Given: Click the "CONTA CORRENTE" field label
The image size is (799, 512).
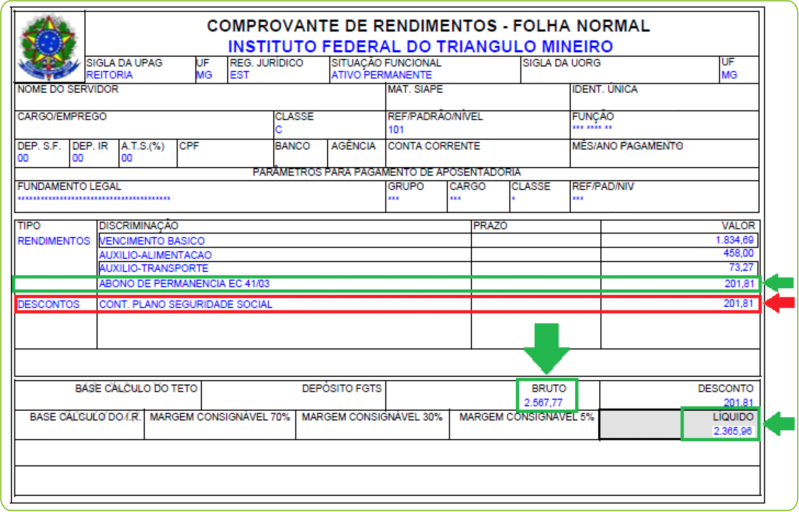Looking at the screenshot, I should click(x=434, y=146).
